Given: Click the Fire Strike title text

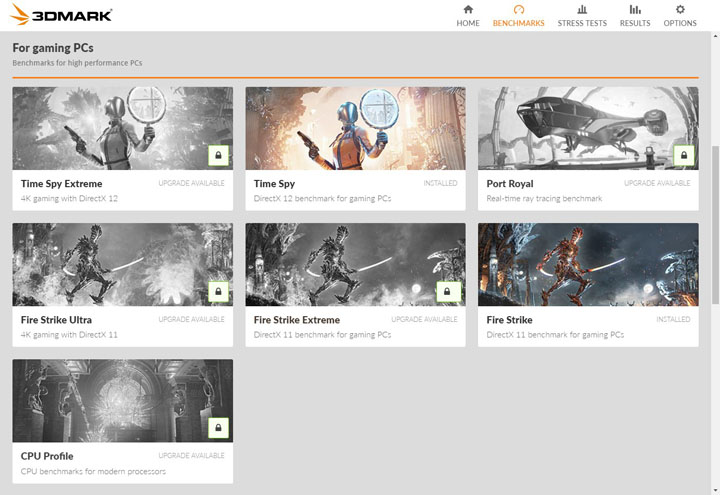Looking at the screenshot, I should 509,320.
